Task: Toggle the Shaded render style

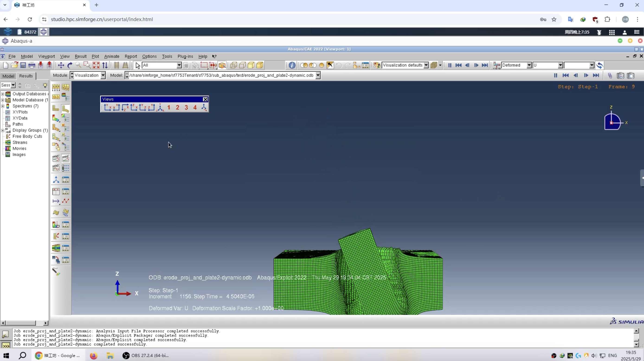Action: (260, 65)
